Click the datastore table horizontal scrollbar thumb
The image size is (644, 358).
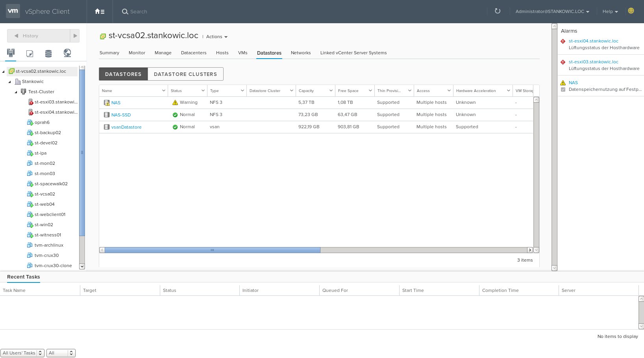click(213, 250)
